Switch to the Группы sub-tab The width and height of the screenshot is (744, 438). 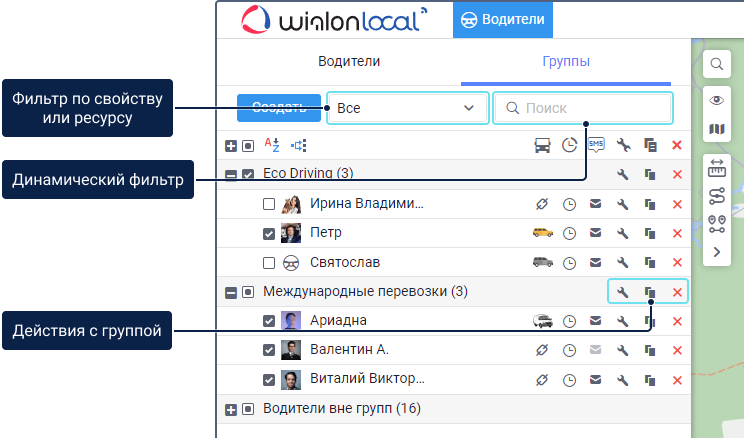point(566,61)
